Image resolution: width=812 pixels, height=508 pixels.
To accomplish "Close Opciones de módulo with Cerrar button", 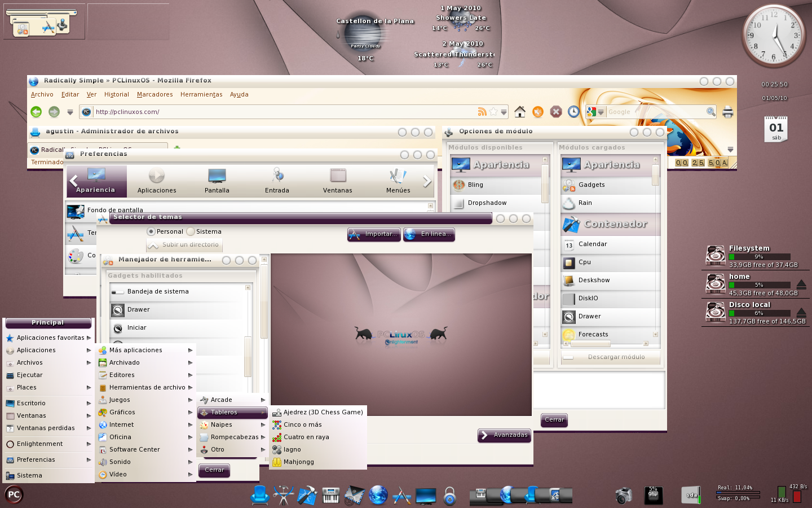I will [554, 420].
